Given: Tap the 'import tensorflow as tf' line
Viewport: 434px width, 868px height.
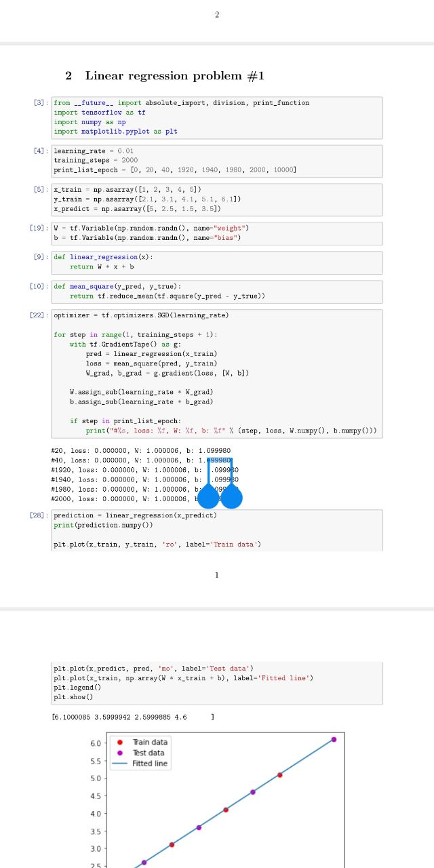Looking at the screenshot, I should click(100, 113).
